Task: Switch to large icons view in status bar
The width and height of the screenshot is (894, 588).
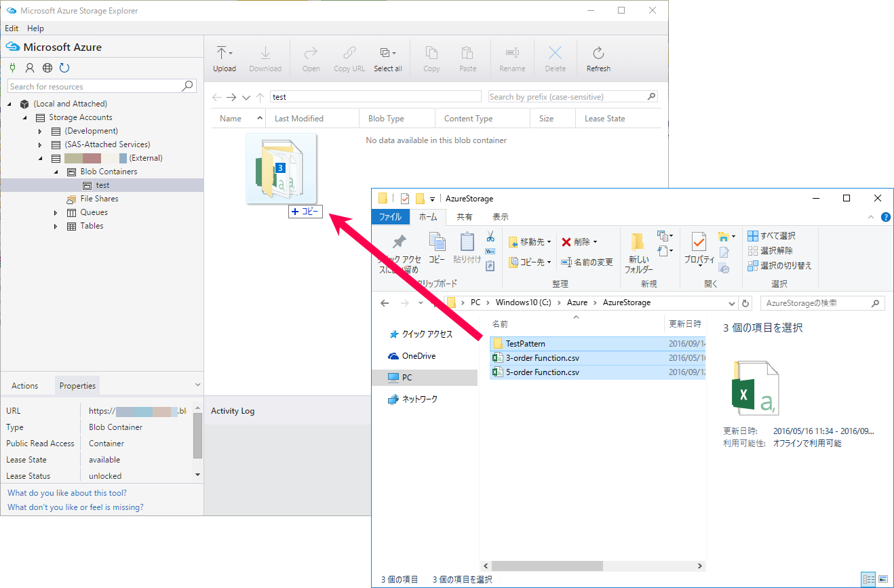Action: click(882, 579)
